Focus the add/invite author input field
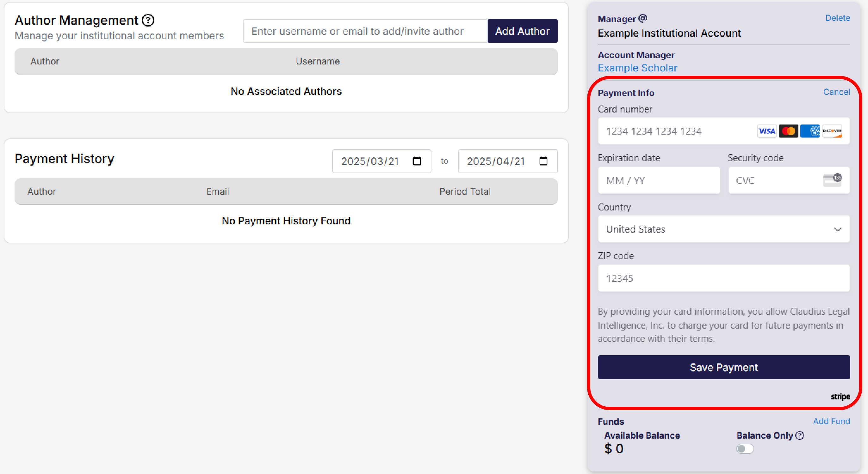Screen dimensions: 868x474 coord(365,31)
